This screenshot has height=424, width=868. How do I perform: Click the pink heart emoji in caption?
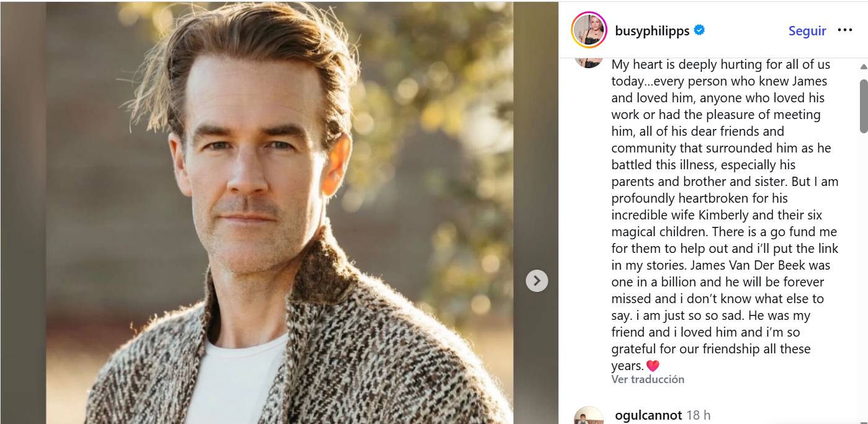tap(652, 366)
